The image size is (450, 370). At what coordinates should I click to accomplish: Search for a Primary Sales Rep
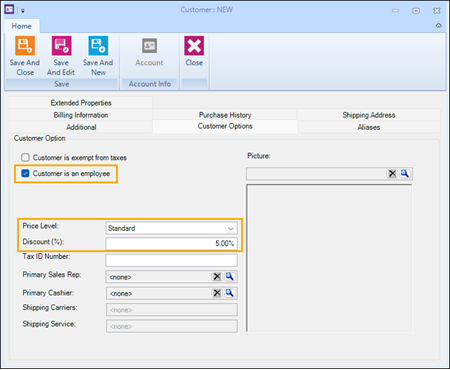(x=229, y=276)
